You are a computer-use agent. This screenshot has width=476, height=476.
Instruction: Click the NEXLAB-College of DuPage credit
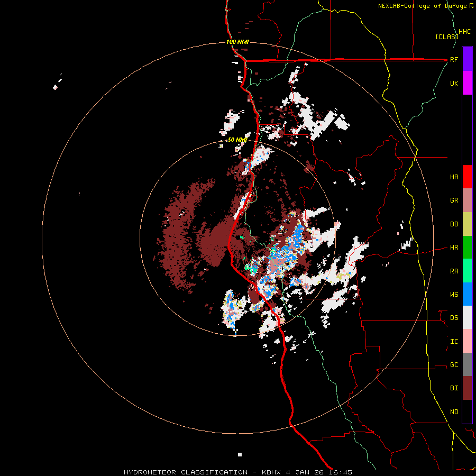(x=426, y=6)
